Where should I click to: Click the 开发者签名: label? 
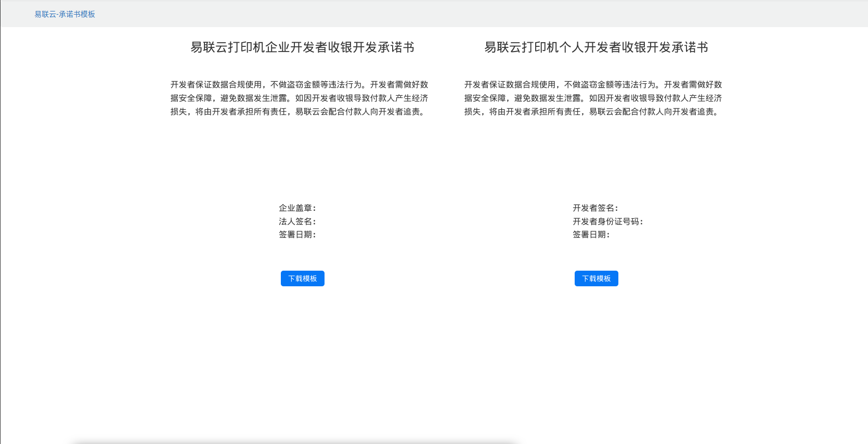[x=595, y=208]
